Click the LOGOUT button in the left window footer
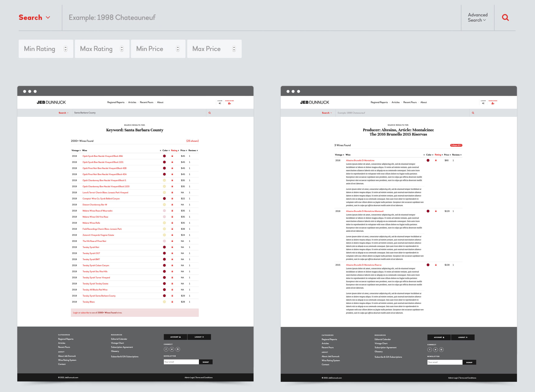Screen dimensions: 535x392 click(x=199, y=337)
